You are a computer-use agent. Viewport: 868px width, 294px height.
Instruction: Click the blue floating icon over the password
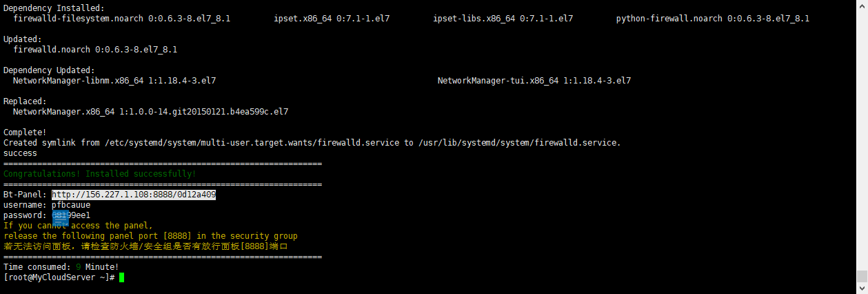coord(61,217)
